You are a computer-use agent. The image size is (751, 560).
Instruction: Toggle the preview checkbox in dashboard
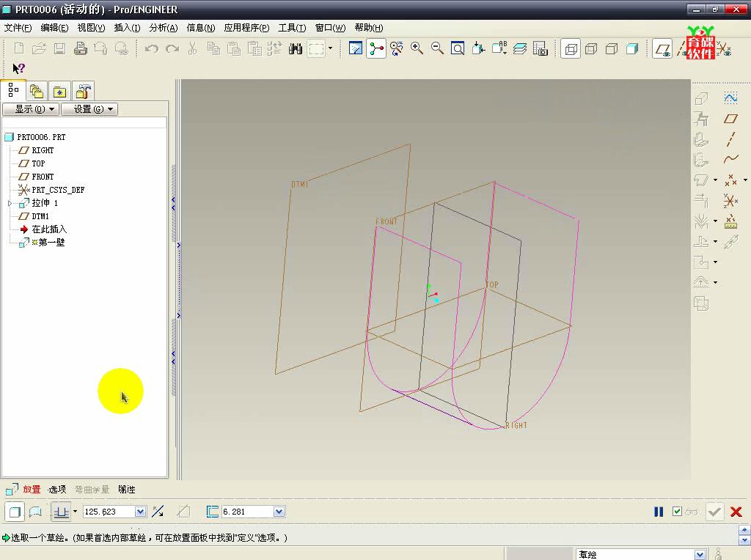tap(677, 512)
